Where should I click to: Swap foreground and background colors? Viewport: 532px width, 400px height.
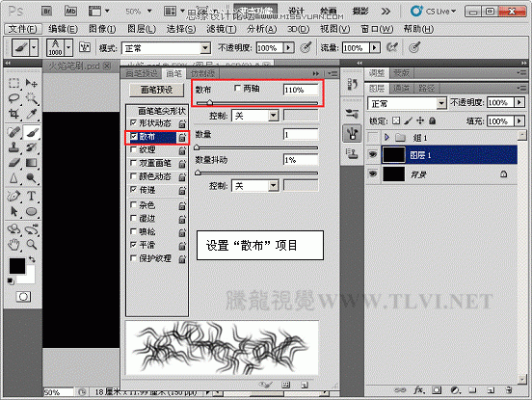(x=32, y=259)
